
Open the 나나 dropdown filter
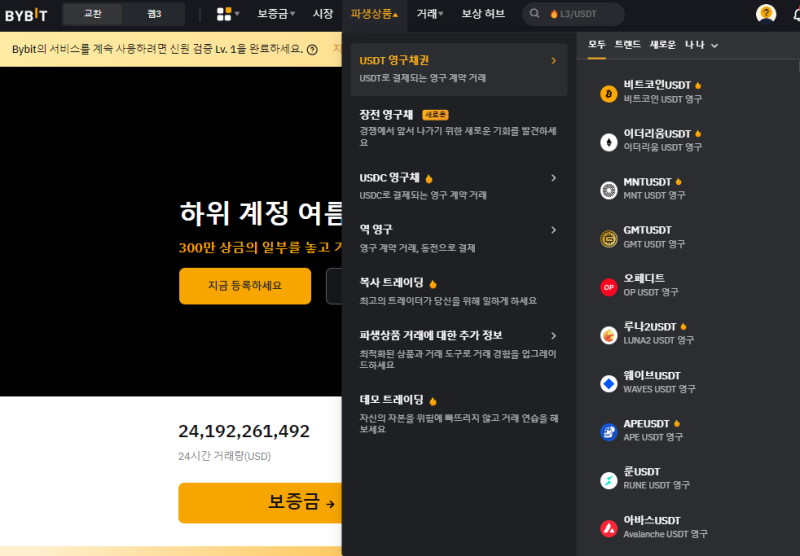tap(701, 45)
